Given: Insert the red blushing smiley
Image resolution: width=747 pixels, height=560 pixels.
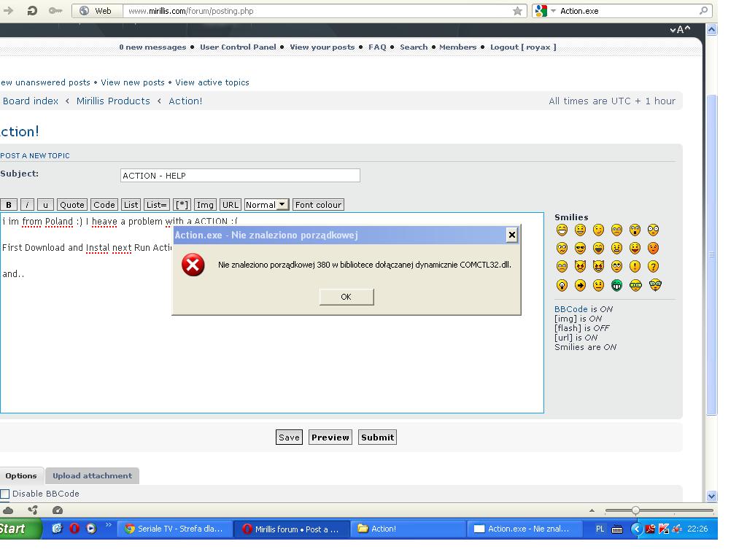Looking at the screenshot, I should coord(653,249).
